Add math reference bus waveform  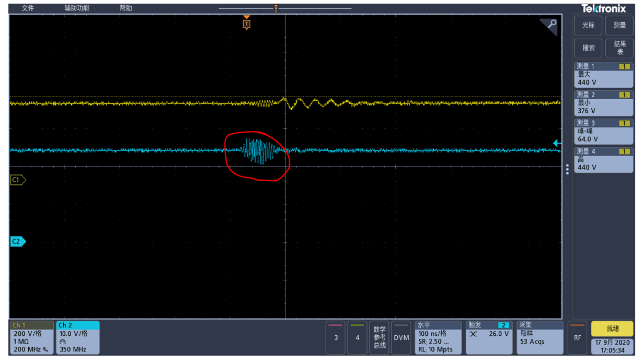pos(379,338)
